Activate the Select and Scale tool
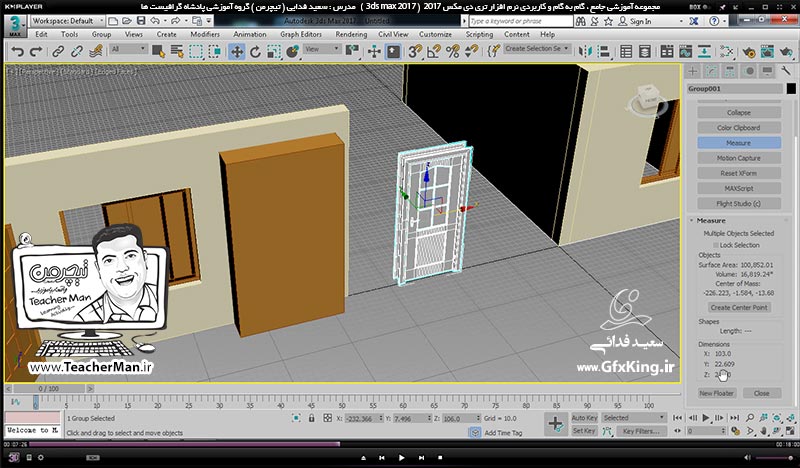 click(274, 52)
